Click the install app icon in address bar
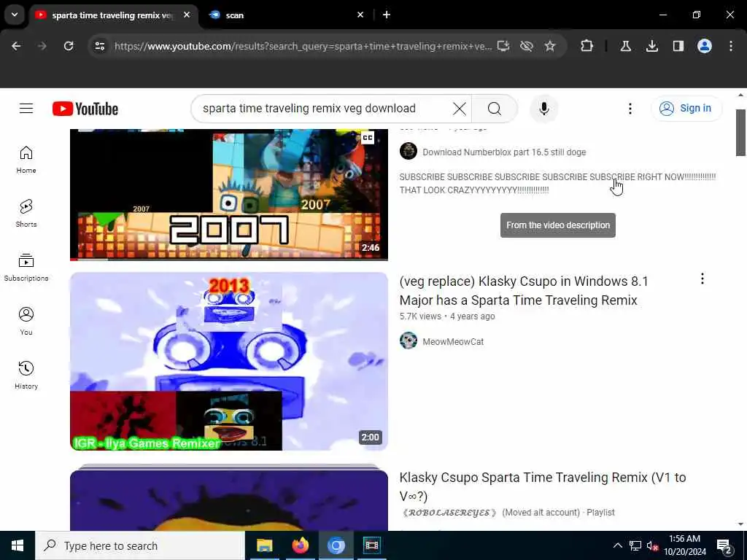 (503, 46)
